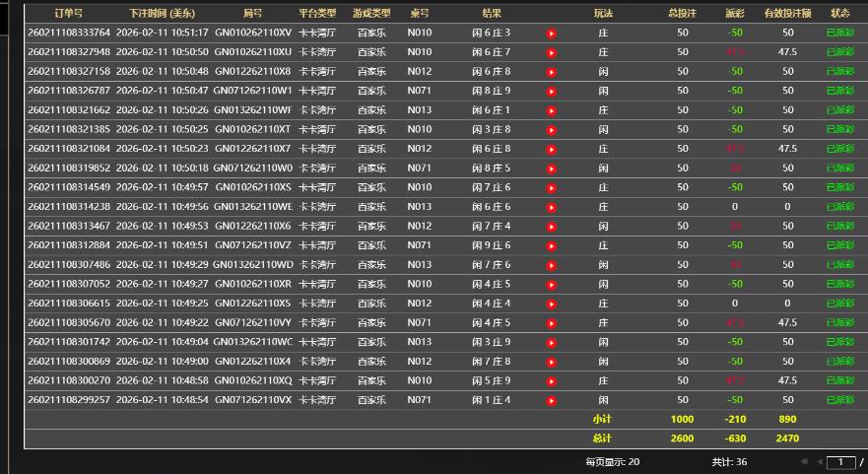Click replay icon for round GN012262110X8
The image size is (868, 474).
[x=552, y=72]
